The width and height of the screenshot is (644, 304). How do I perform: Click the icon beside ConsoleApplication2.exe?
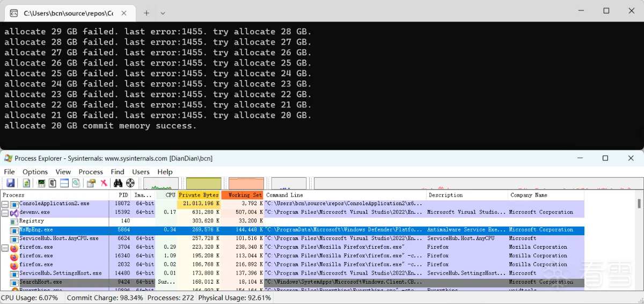coord(14,204)
